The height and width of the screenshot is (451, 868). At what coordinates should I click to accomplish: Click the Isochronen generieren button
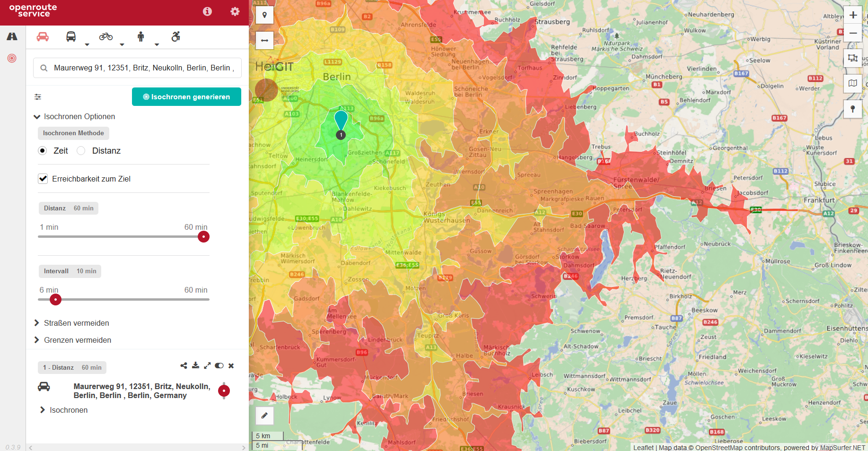point(186,97)
